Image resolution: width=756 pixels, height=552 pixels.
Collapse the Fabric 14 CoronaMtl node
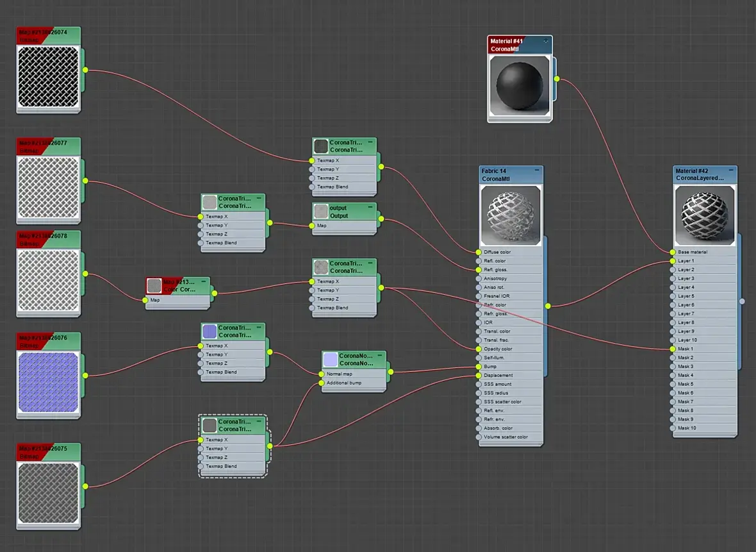537,171
